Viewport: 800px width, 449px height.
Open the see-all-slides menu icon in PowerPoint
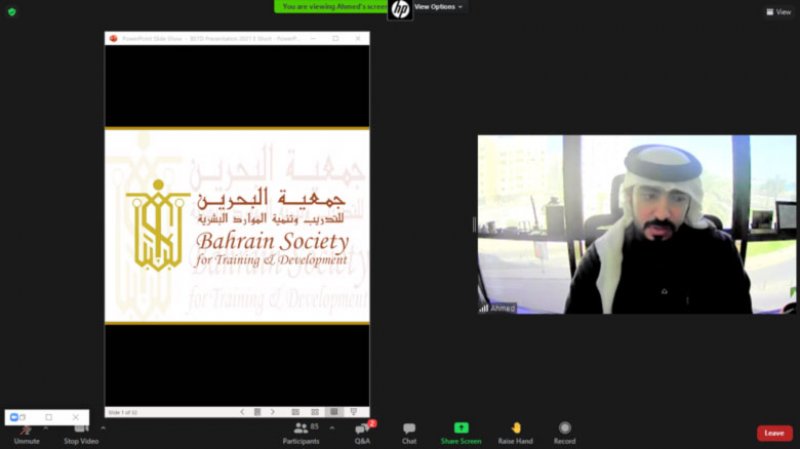(x=258, y=412)
